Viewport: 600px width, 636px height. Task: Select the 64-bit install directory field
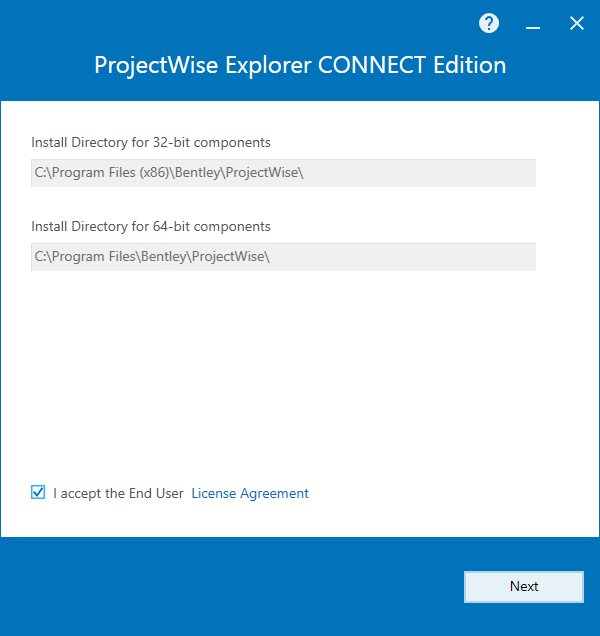(283, 257)
